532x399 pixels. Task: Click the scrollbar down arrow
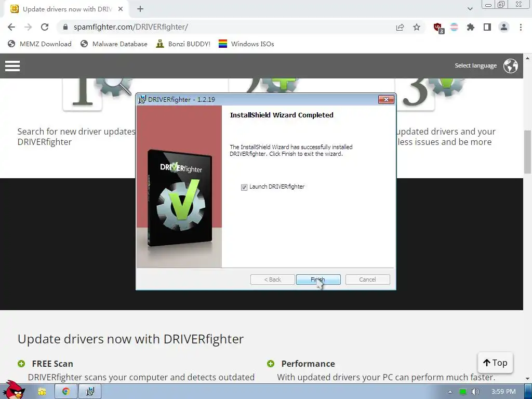[x=527, y=379]
